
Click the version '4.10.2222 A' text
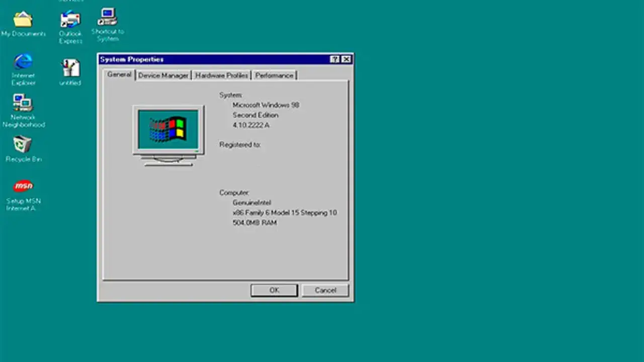(251, 125)
